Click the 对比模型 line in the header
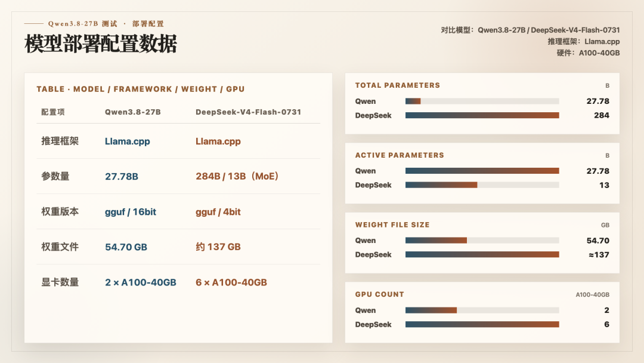 click(x=530, y=30)
